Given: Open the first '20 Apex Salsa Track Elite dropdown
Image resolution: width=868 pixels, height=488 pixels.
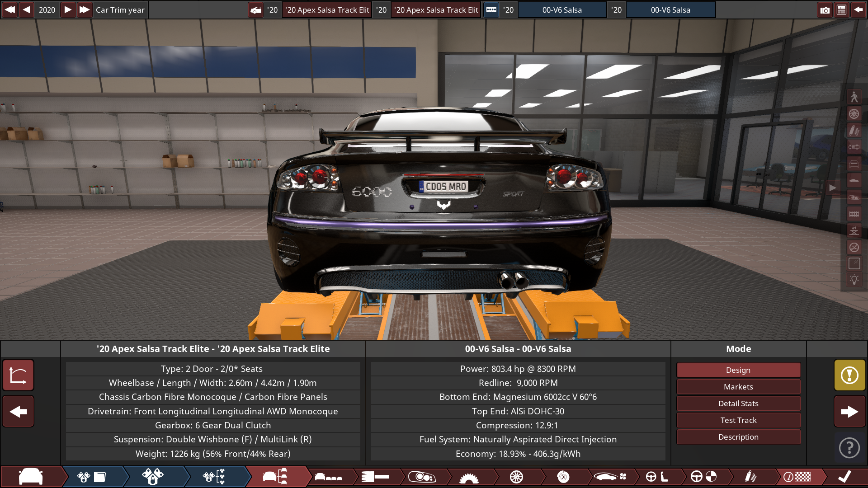Looking at the screenshot, I should tap(327, 10).
